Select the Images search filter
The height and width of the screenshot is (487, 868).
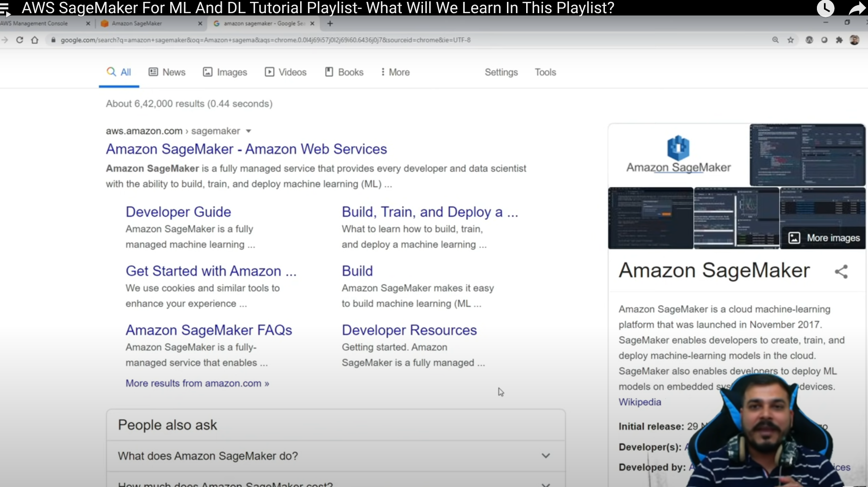click(x=225, y=72)
